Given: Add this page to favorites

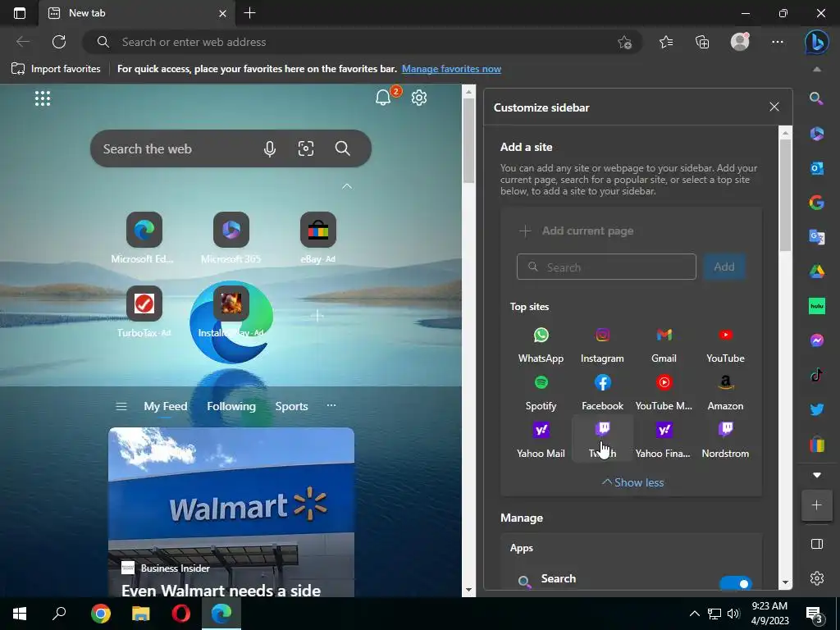Looking at the screenshot, I should pos(624,42).
